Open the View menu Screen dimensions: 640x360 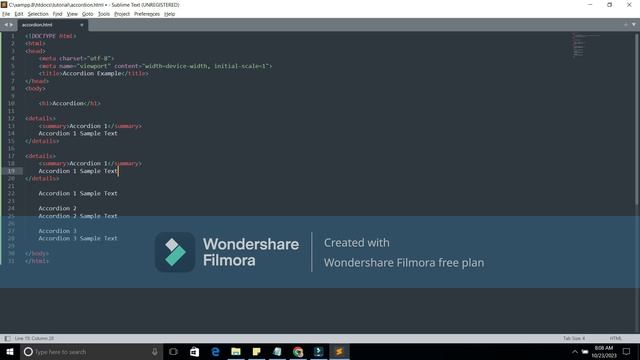[72, 14]
